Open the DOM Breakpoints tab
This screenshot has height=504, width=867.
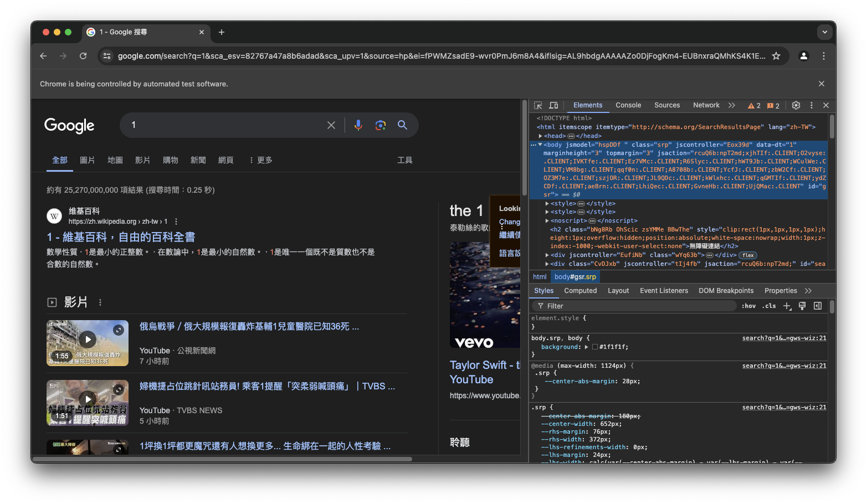[726, 291]
